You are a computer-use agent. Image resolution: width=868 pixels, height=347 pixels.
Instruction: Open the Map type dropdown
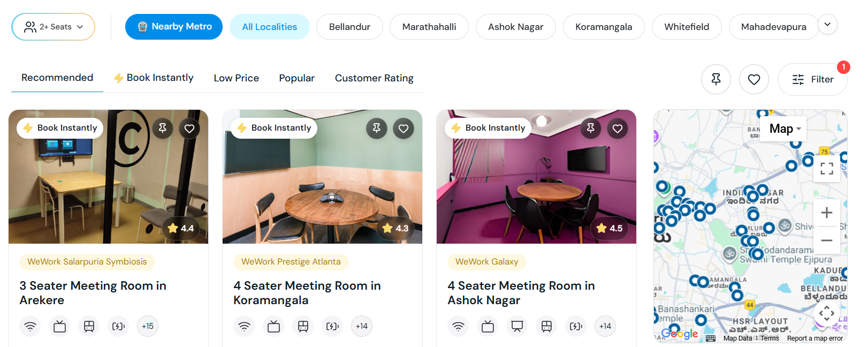coord(785,129)
